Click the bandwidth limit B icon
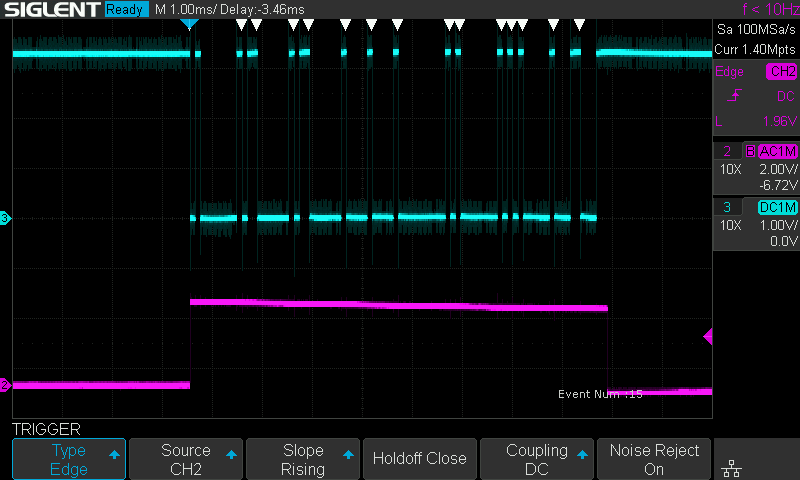 pos(750,151)
